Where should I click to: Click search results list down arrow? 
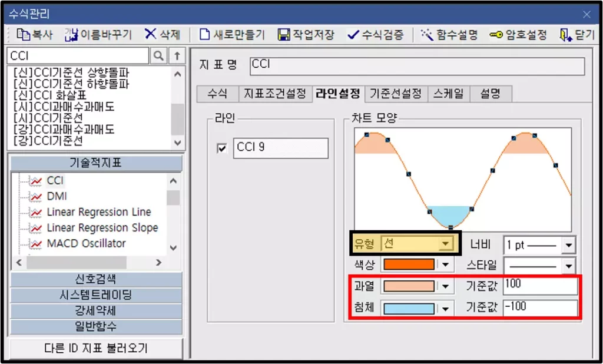177,143
